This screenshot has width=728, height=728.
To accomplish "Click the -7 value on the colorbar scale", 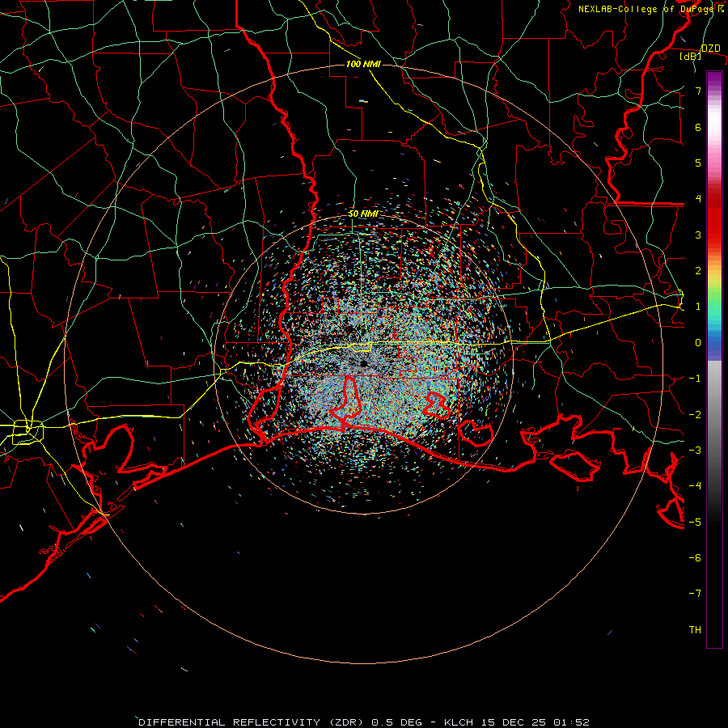I will click(x=695, y=594).
